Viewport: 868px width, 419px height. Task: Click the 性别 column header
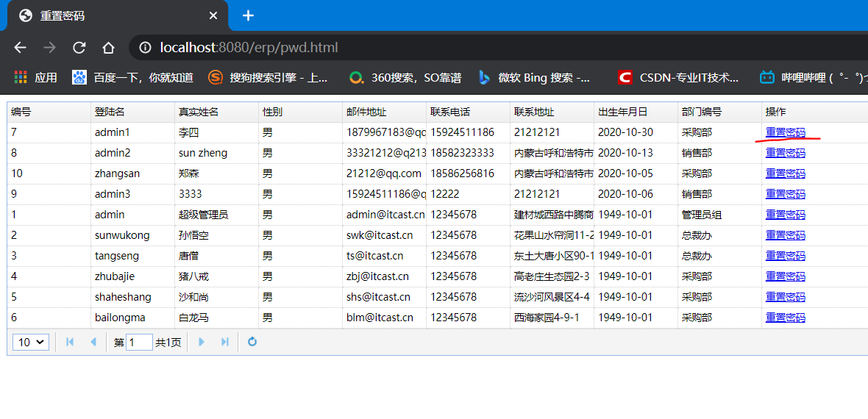[x=301, y=112]
